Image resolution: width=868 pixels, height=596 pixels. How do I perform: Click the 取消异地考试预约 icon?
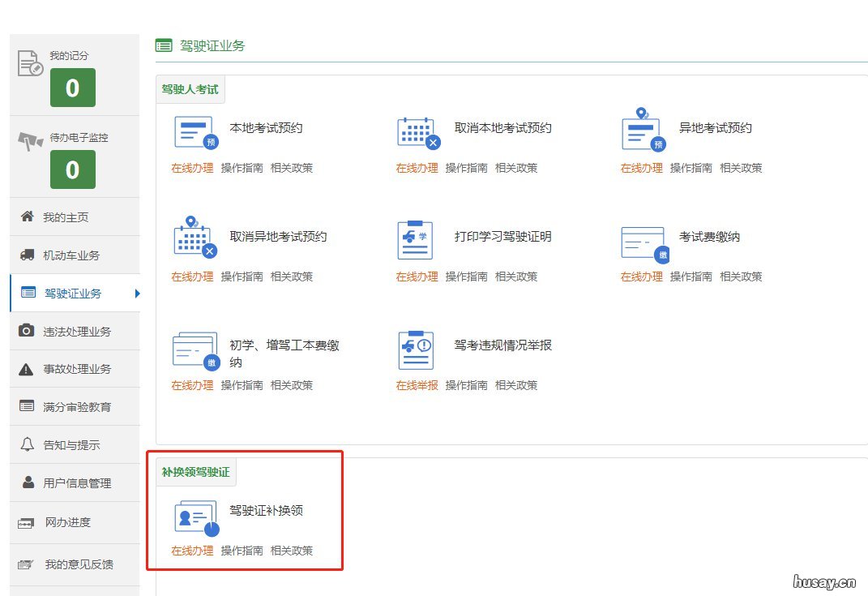tap(194, 241)
